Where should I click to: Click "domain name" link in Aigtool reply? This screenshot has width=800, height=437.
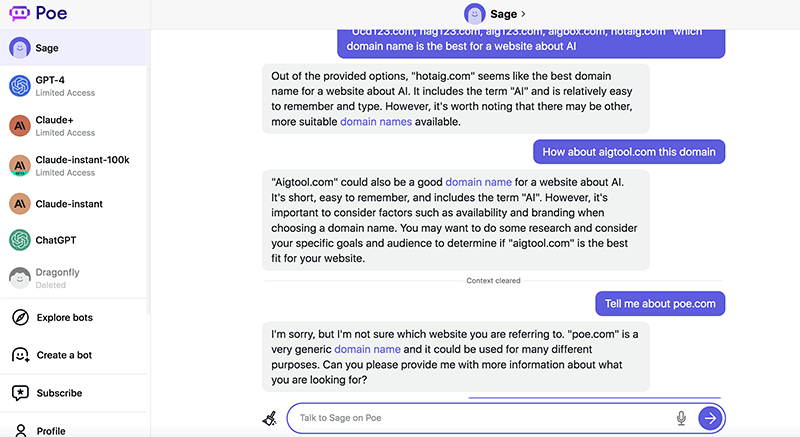(x=478, y=182)
